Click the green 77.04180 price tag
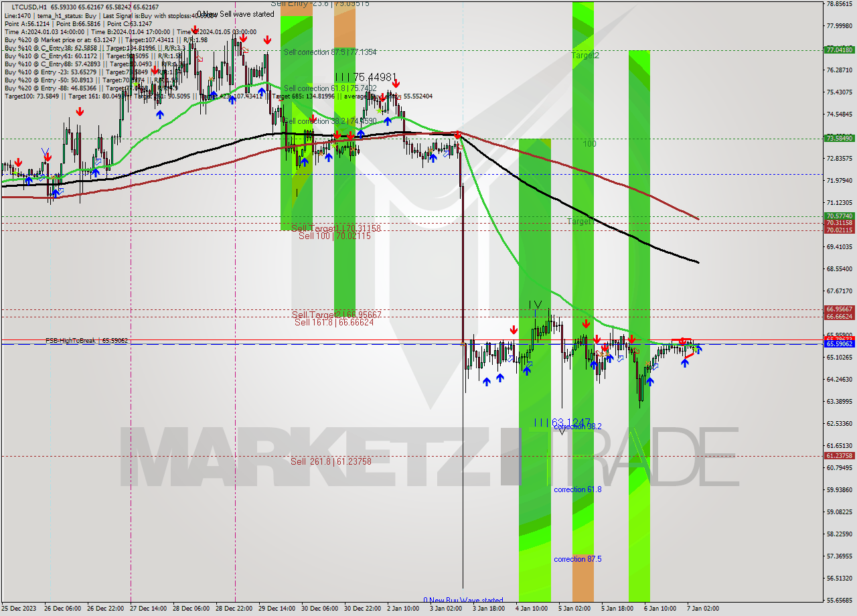The image size is (857, 616). [840, 50]
